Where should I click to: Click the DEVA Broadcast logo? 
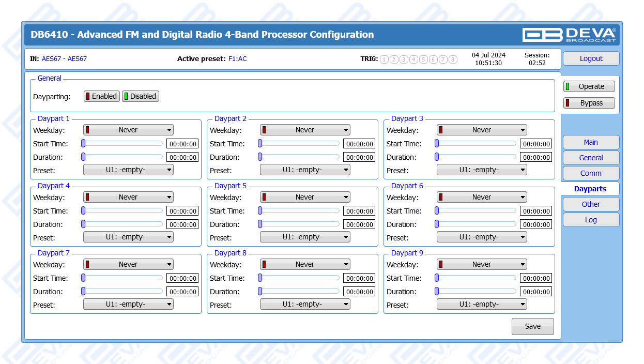569,35
